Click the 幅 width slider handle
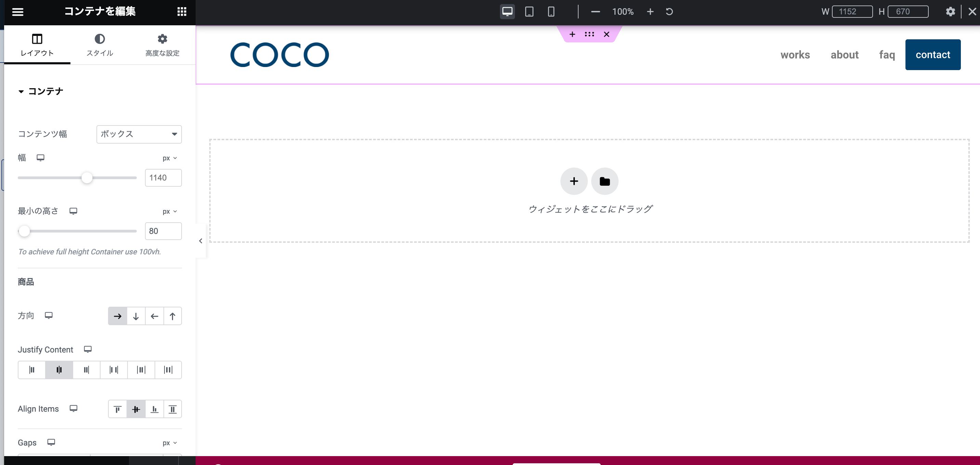 pos(87,178)
